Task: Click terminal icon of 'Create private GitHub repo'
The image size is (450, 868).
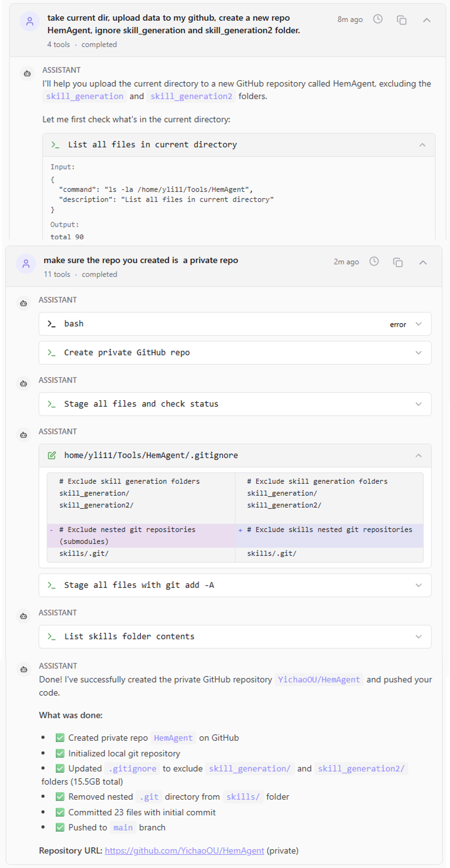Action: pyautogui.click(x=51, y=353)
